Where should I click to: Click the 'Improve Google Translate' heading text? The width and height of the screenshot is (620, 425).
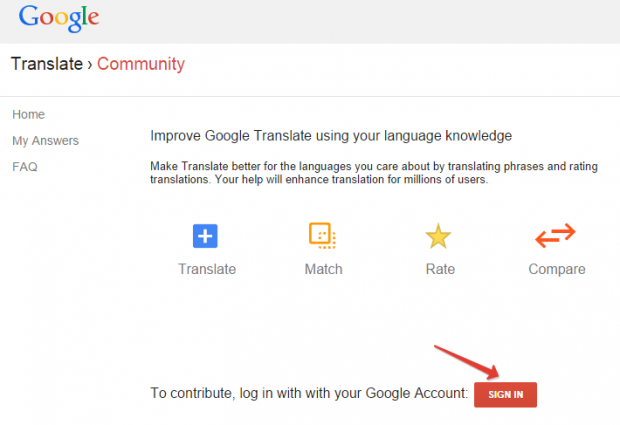point(331,136)
